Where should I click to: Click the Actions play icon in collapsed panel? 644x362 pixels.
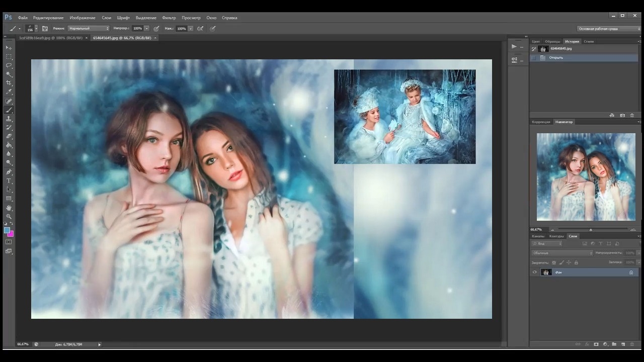point(514,46)
